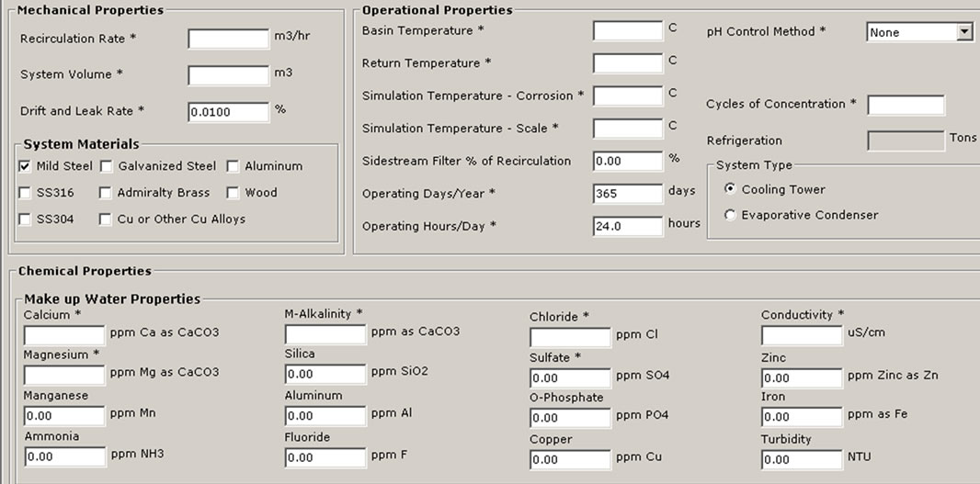Screen dimensions: 980x484
Task: Check the SS316 material option
Action: coord(25,193)
